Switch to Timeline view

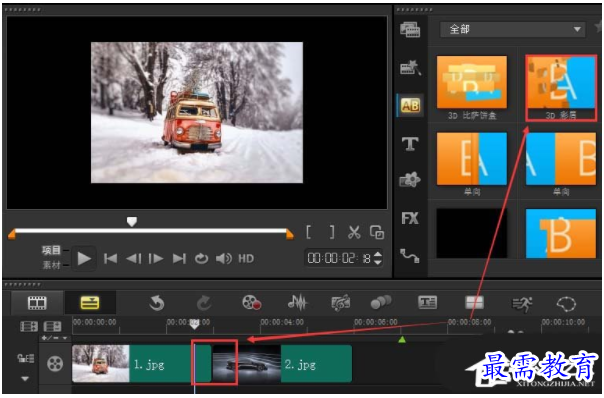click(90, 303)
